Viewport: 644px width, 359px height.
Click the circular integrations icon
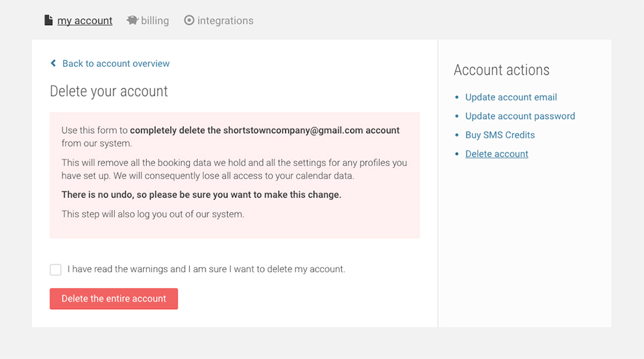189,21
